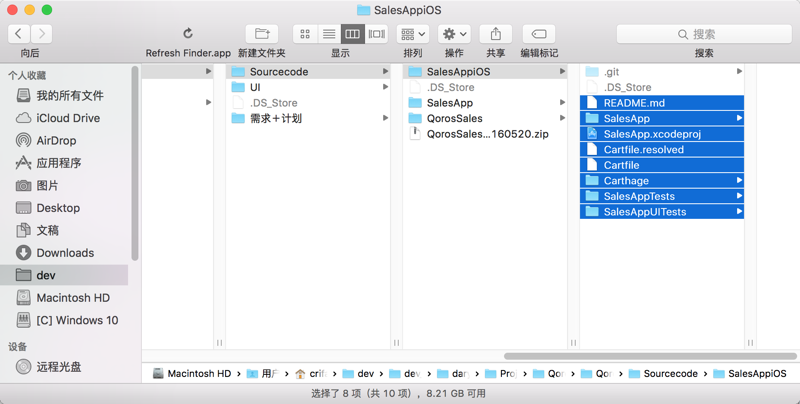Select dev folder in sidebar
Image resolution: width=800 pixels, height=404 pixels.
click(x=64, y=275)
